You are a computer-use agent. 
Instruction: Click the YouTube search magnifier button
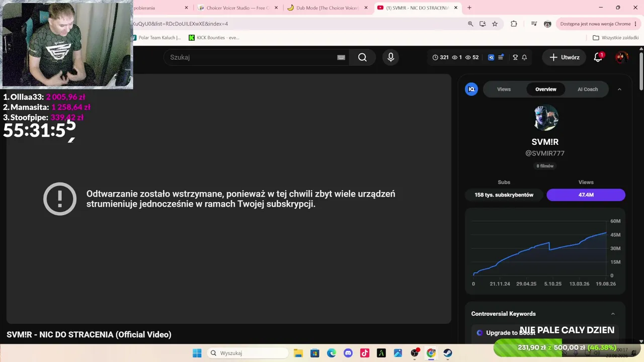pyautogui.click(x=362, y=57)
